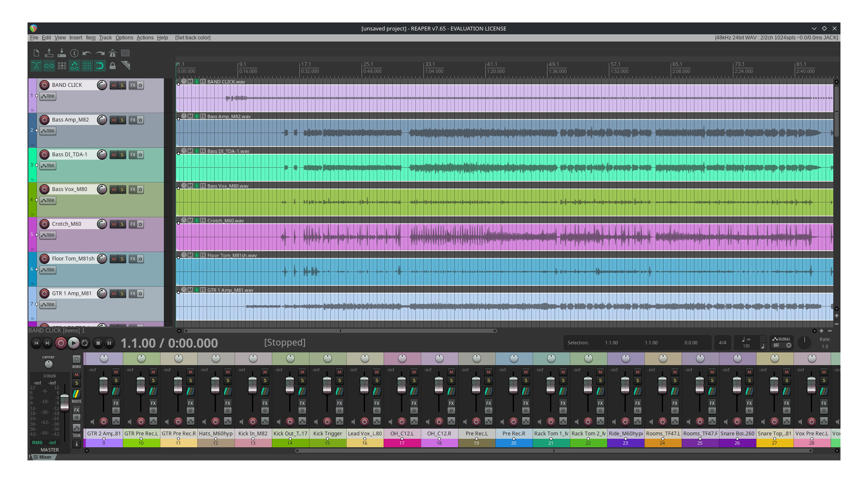Viewport: 868px width, 493px height.
Task: Click the dotted-rectangle toolbar icon
Action: pyautogui.click(x=125, y=53)
